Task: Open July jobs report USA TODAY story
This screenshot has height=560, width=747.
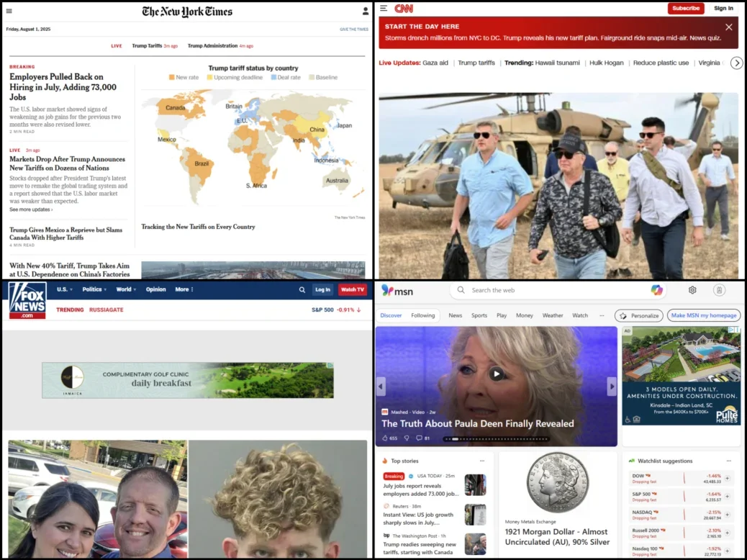Action: pyautogui.click(x=421, y=490)
